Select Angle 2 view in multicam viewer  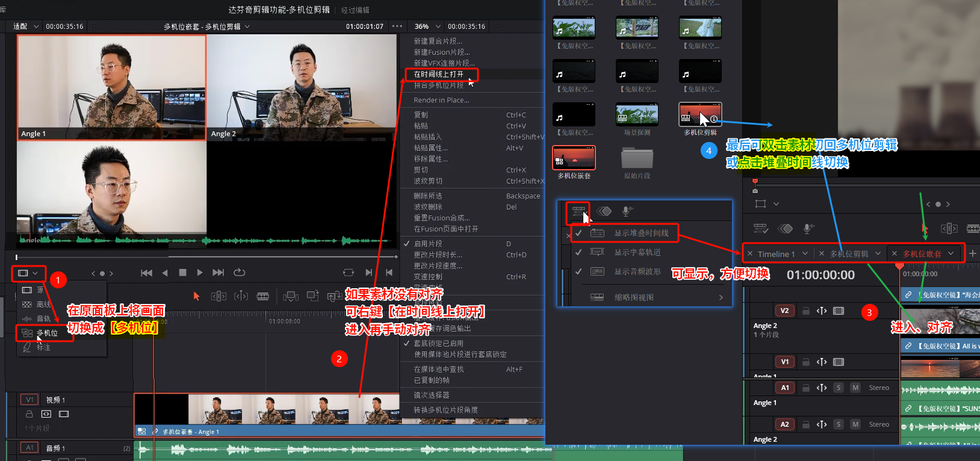click(x=302, y=87)
